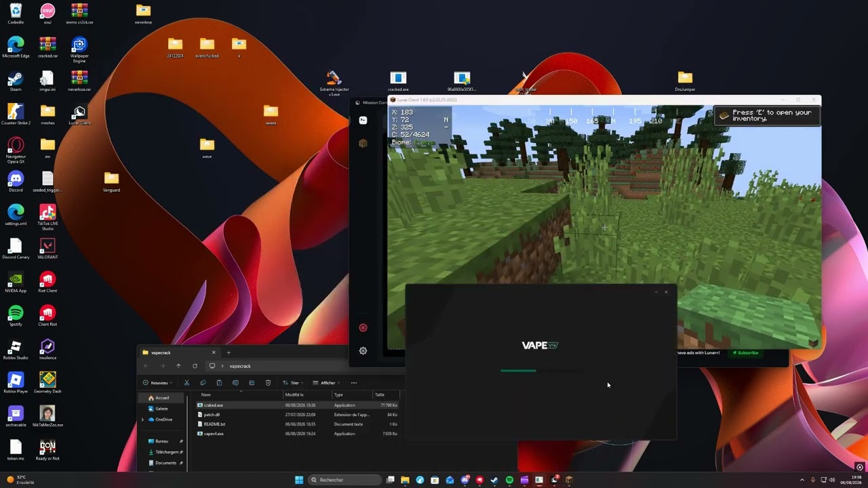Select the DnsJumper folder on desktop

685,81
